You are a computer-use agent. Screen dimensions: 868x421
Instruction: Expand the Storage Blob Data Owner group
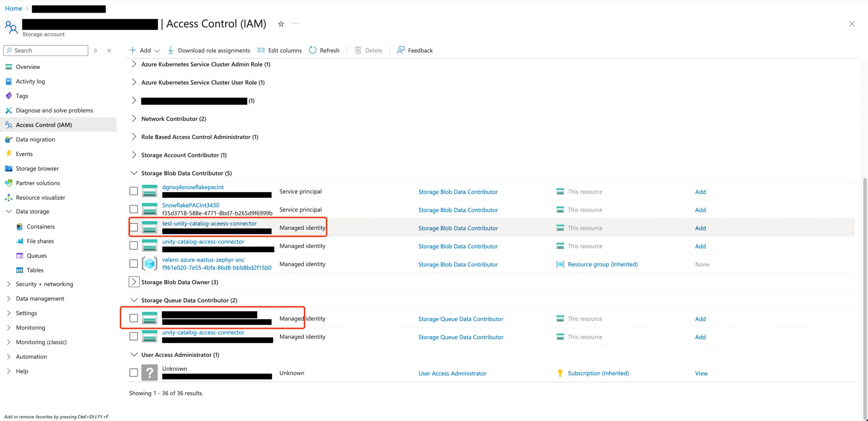click(x=134, y=282)
